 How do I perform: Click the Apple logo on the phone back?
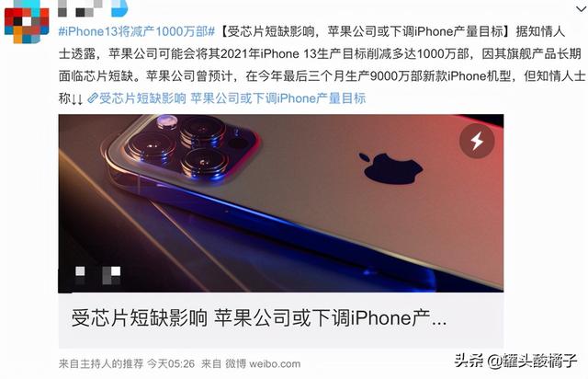pyautogui.click(x=390, y=168)
